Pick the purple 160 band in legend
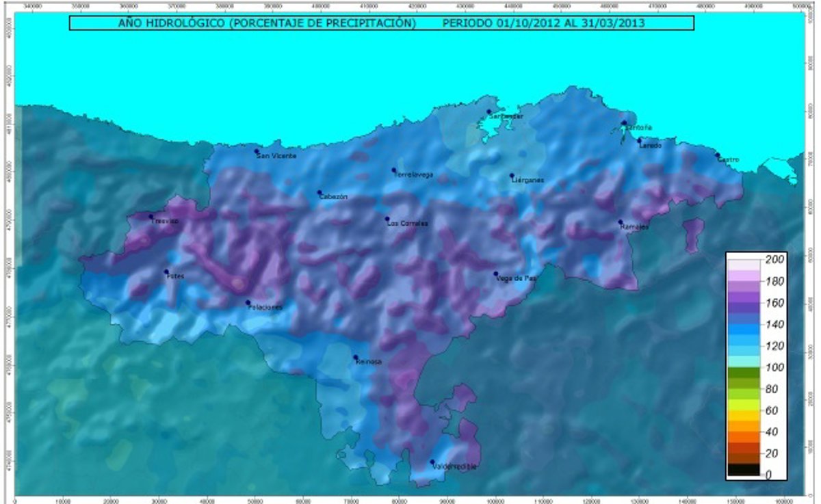This screenshot has width=821, height=504. [743, 303]
